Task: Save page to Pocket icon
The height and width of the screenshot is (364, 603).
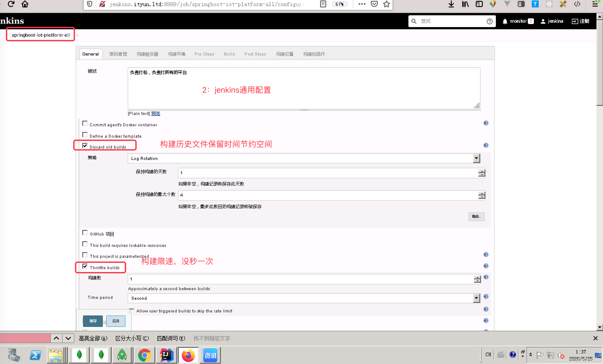Action: (374, 4)
